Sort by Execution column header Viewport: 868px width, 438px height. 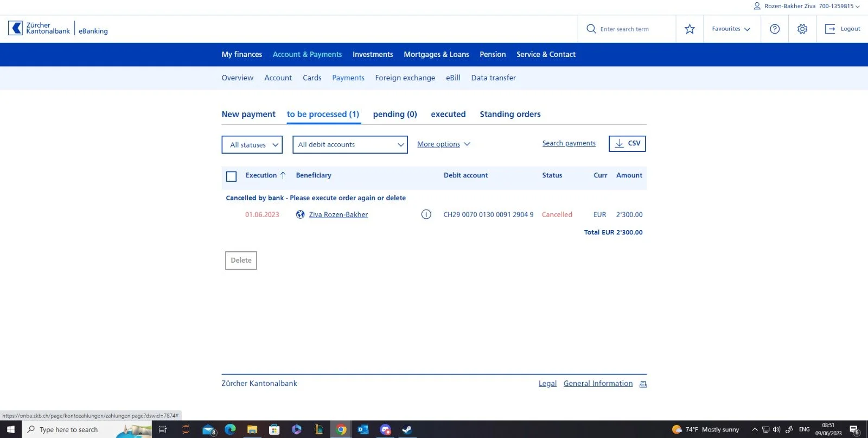click(261, 175)
